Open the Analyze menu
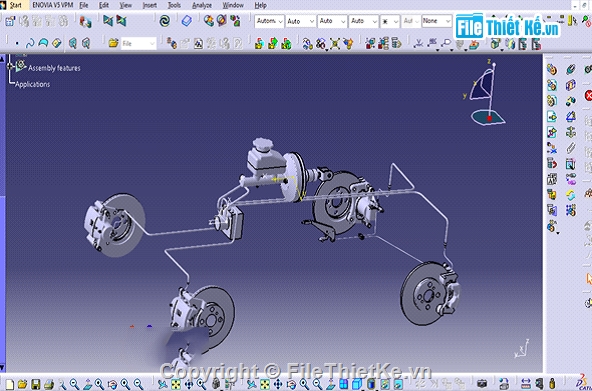The height and width of the screenshot is (391, 592). 202,5
